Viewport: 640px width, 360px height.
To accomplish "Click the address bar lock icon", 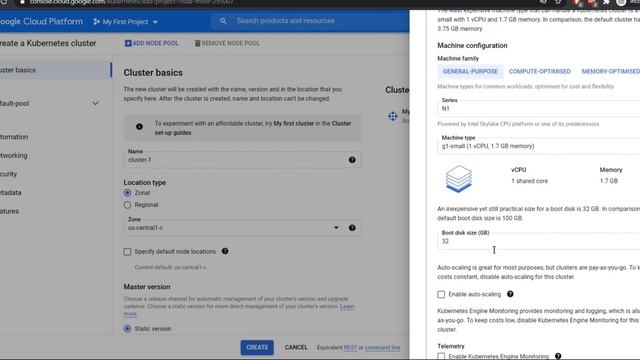I will pyautogui.click(x=22, y=2).
